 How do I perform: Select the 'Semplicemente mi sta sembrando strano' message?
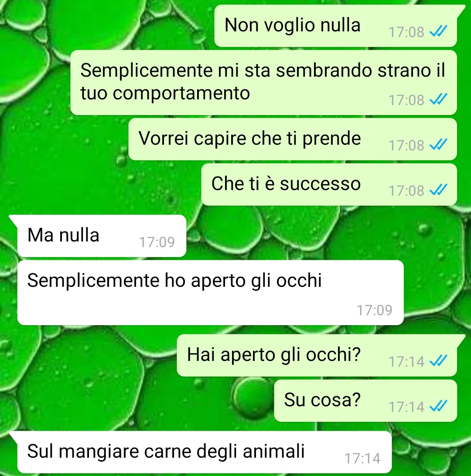click(x=263, y=82)
